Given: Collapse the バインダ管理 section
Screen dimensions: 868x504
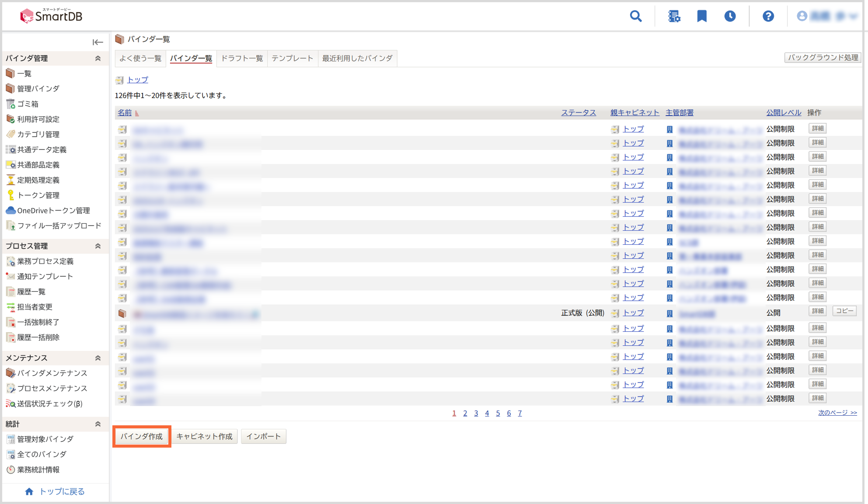Looking at the screenshot, I should pos(98,58).
